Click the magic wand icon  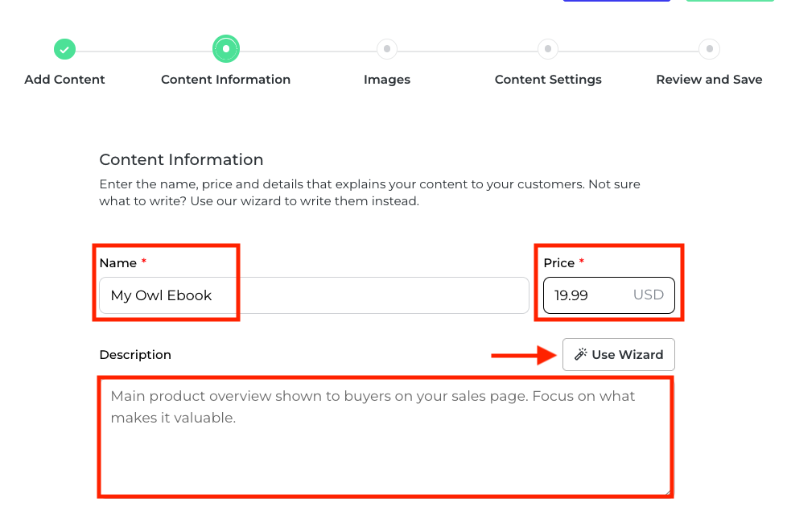pos(580,355)
